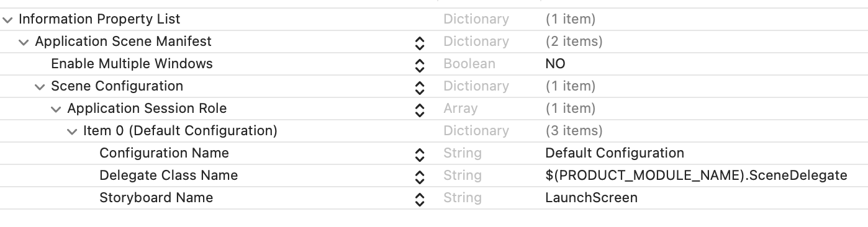Select the NO value of Enable Multiple Windows

click(555, 64)
